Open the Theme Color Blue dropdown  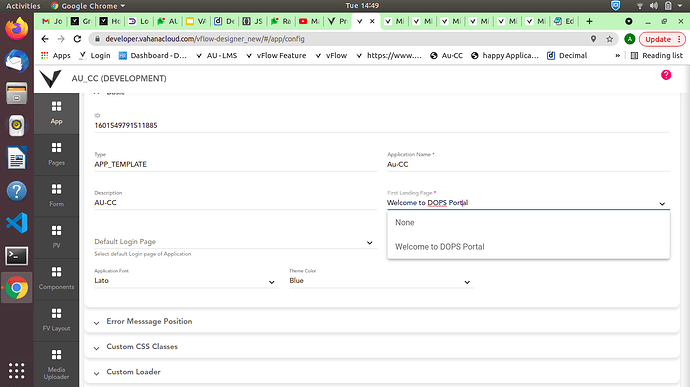click(381, 280)
